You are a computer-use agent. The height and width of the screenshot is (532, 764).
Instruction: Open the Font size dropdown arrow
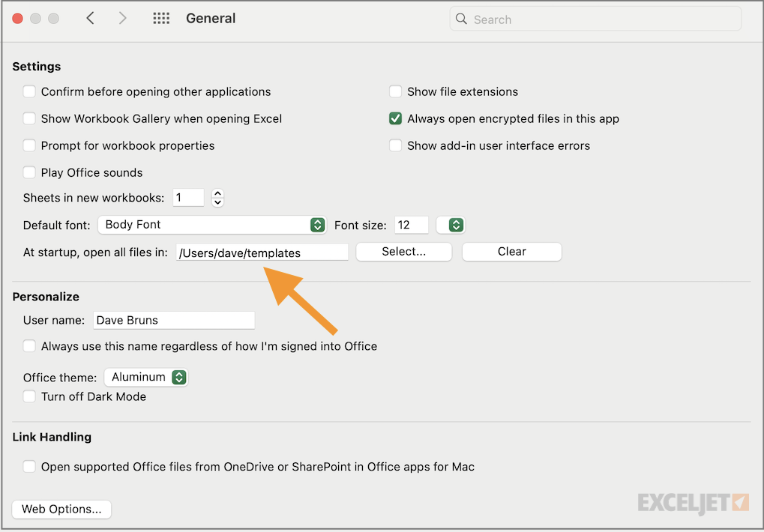451,225
